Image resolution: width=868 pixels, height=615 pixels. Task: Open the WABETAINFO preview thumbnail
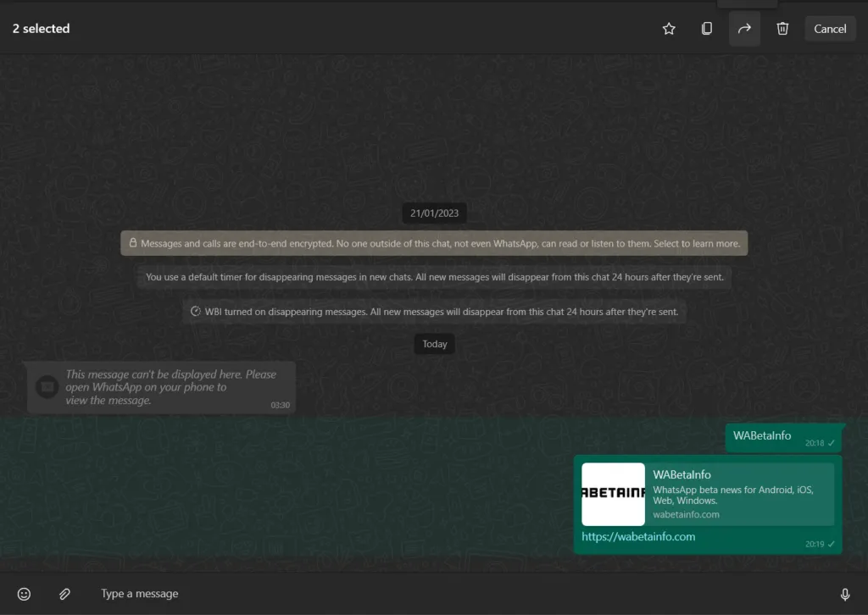click(613, 494)
